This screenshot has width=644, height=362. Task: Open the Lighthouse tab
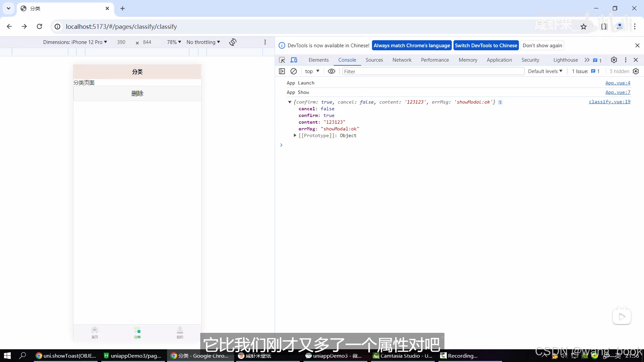point(566,60)
